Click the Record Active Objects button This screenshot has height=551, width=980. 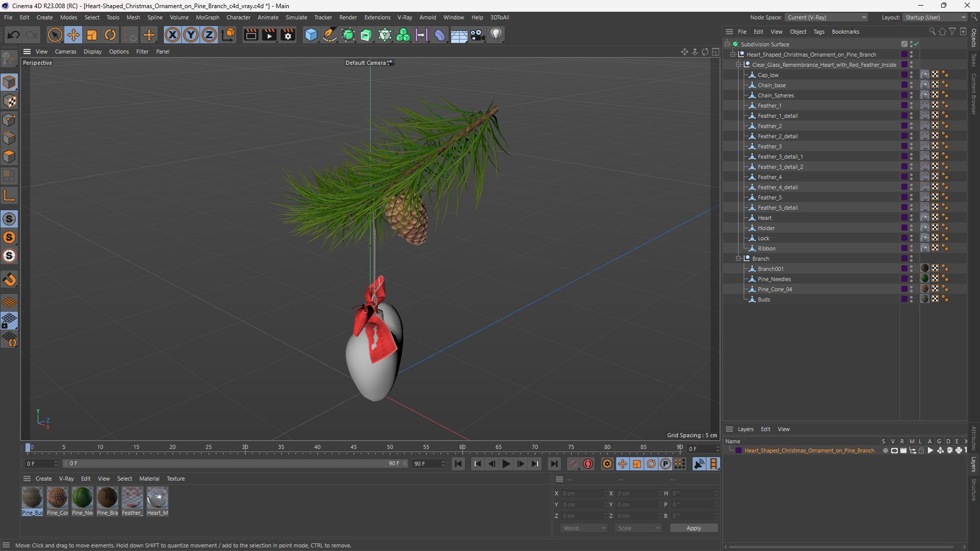pos(573,464)
